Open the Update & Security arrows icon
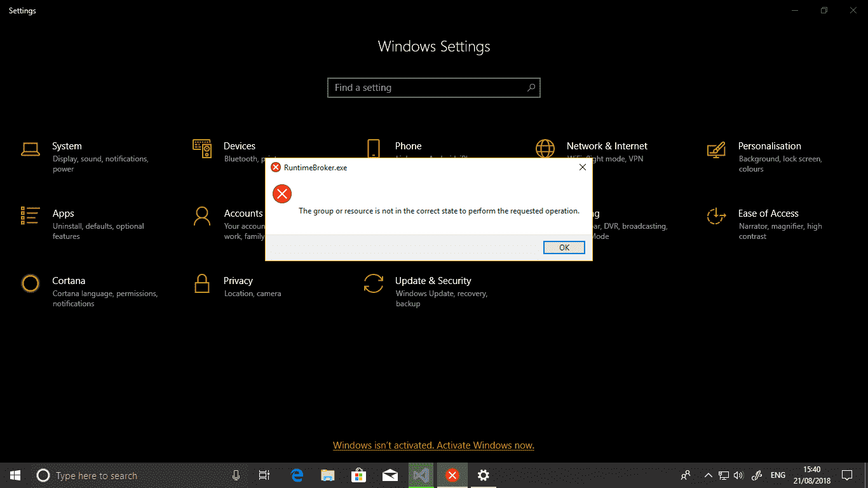 (x=374, y=283)
